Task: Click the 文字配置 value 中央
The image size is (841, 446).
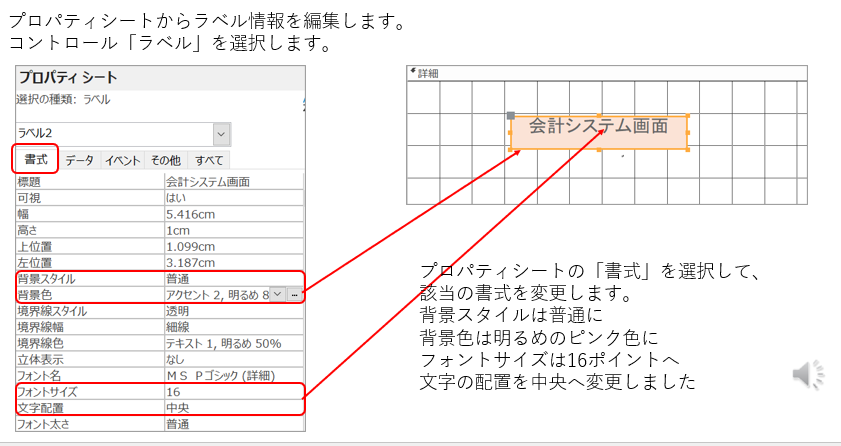Action: (232, 408)
